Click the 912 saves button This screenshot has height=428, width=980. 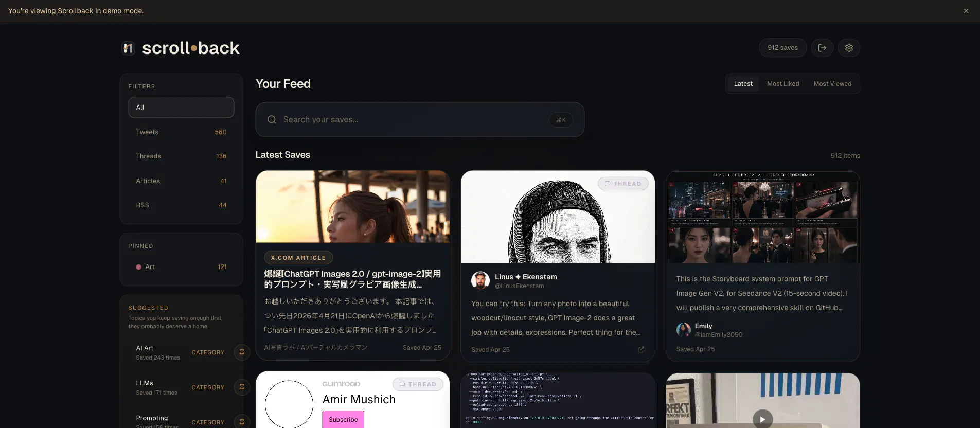(x=782, y=48)
